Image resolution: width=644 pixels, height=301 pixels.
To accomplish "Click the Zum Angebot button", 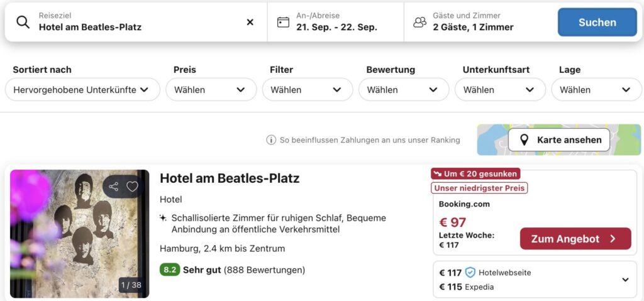I will point(575,239).
